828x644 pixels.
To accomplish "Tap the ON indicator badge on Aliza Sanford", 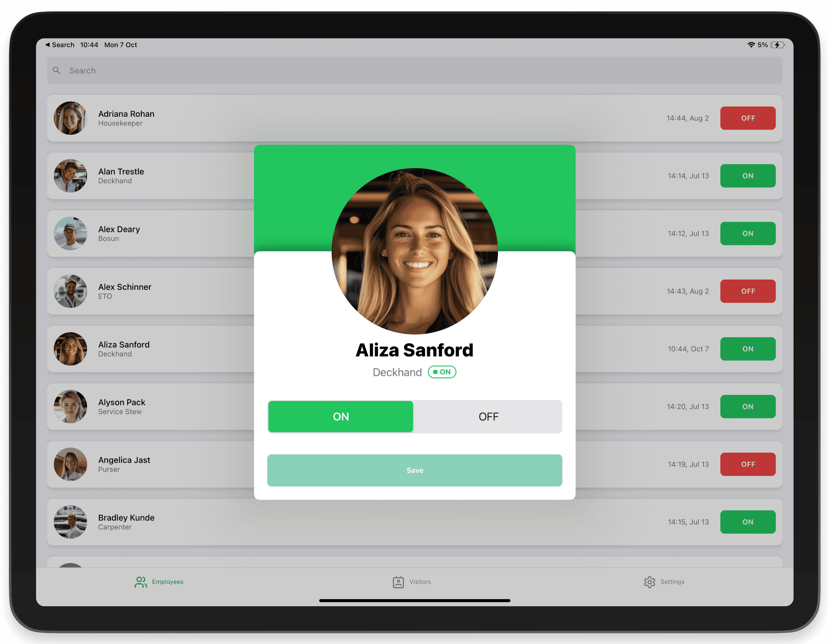I will [442, 372].
